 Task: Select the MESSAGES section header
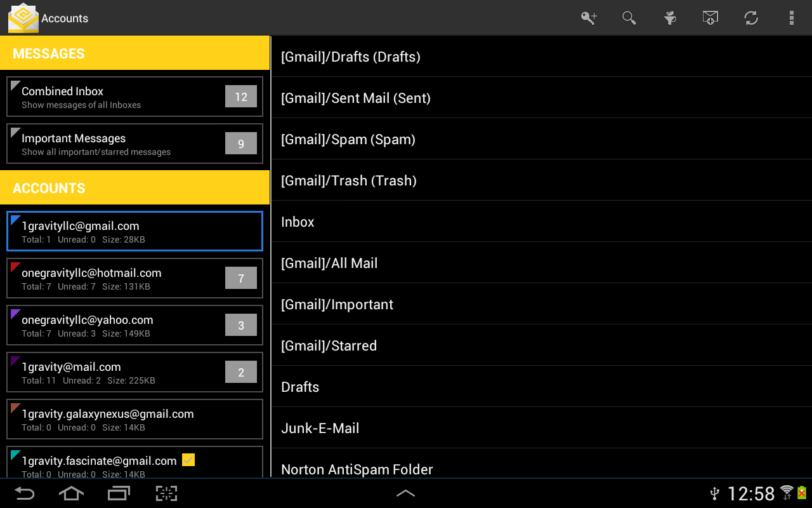click(x=48, y=53)
